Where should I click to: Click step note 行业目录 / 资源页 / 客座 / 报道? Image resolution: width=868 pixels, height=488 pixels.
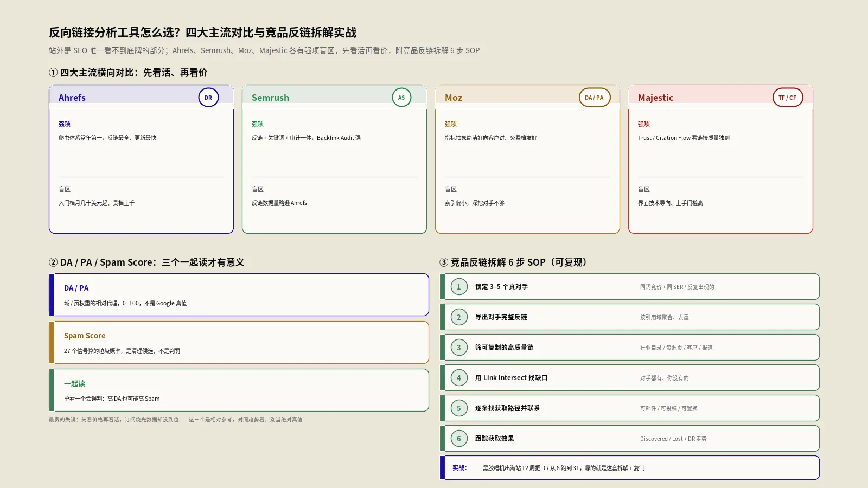coord(676,348)
